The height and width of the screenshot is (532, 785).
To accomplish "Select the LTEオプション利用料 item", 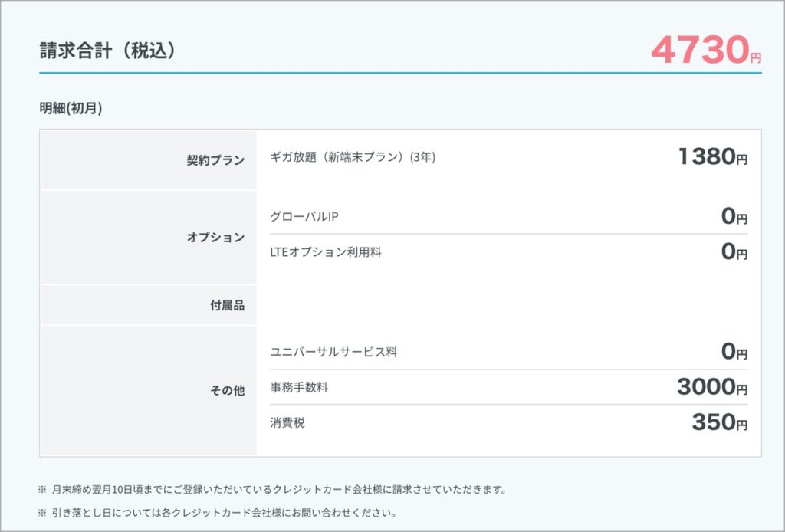I will [x=325, y=252].
